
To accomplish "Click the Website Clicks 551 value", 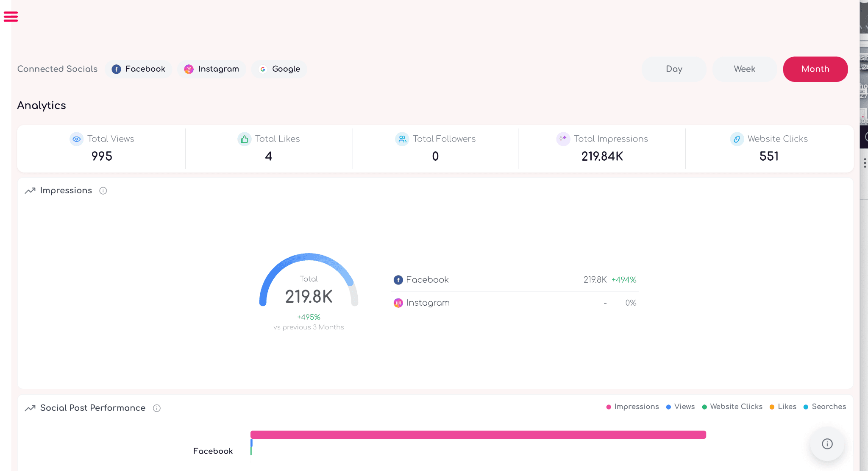I will [769, 156].
